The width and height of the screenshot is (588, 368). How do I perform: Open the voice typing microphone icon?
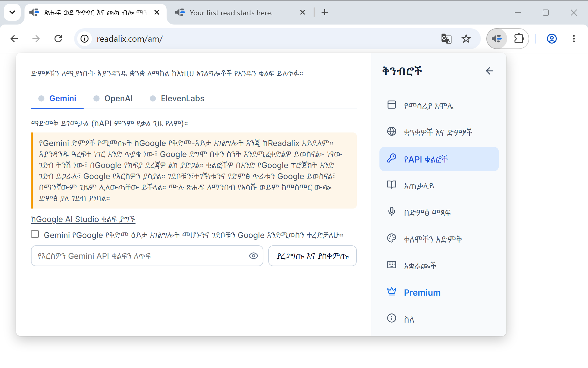point(391,211)
